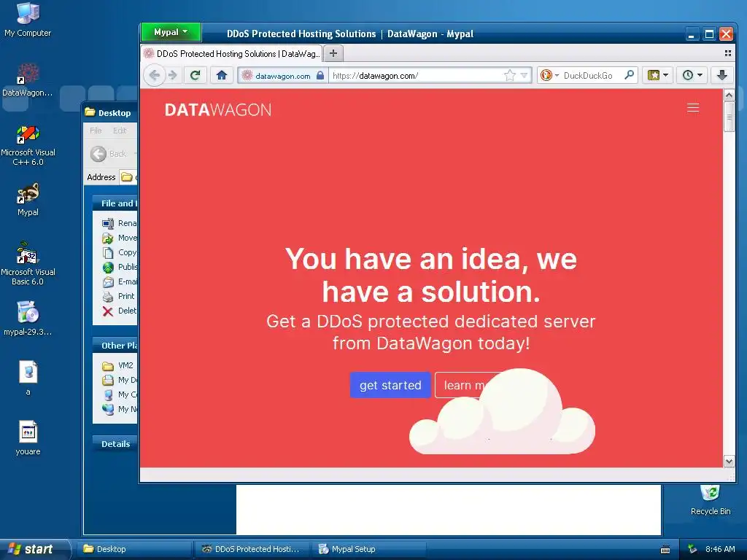Click the padlock site security icon
The height and width of the screenshot is (560, 747).
321,75
